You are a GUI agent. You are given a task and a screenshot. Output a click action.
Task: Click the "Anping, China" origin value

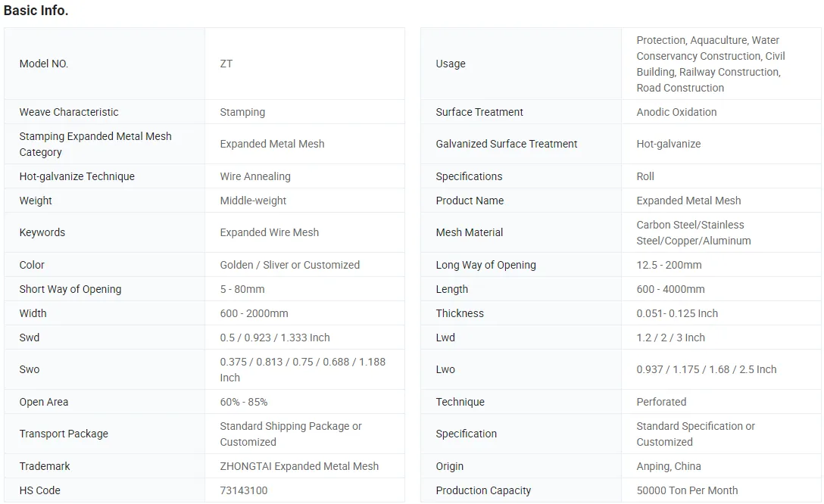click(x=668, y=466)
